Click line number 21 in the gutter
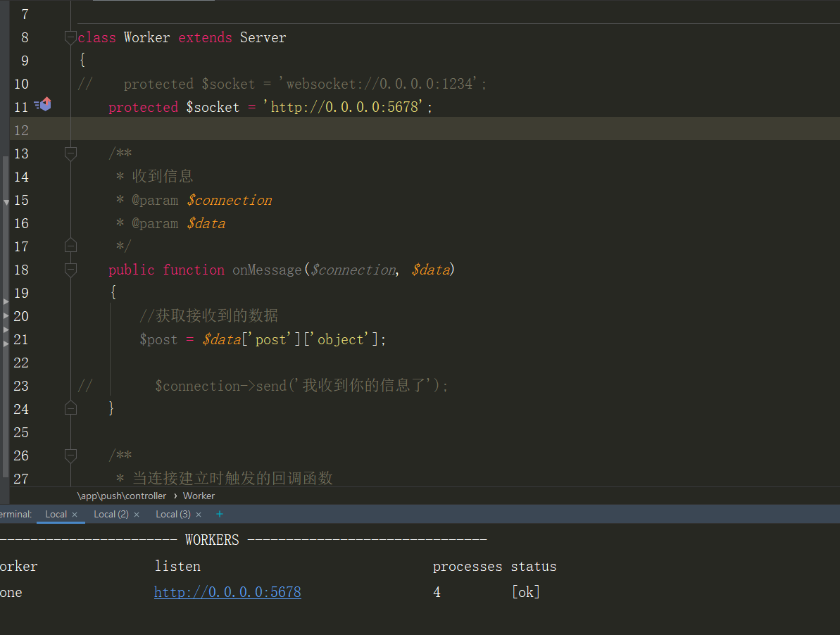Viewport: 840px width, 635px height. click(x=21, y=339)
